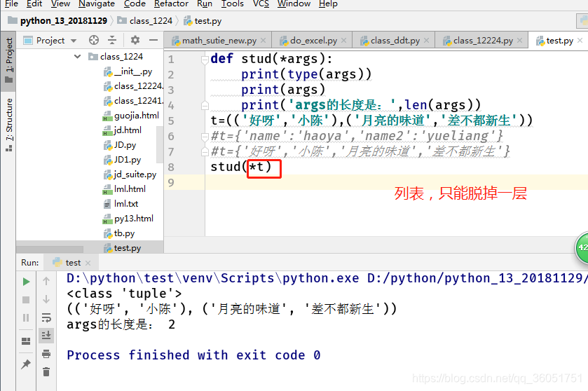Click the Up the stack trace arrow
Screen dimensions: 588x391
(x=46, y=281)
